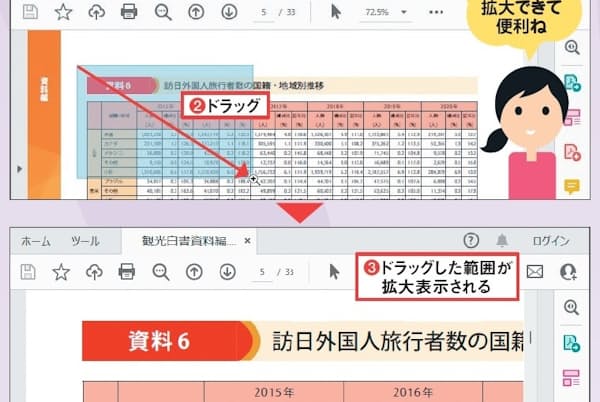This screenshot has width=600, height=402.
Task: Switch to the ツール tab
Action: 85,241
